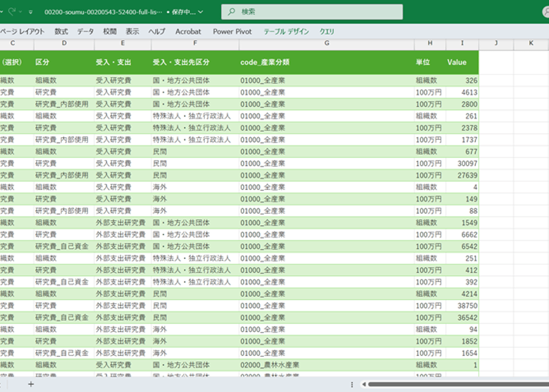
Task: Click the search magnifier icon
Action: pos(232,11)
